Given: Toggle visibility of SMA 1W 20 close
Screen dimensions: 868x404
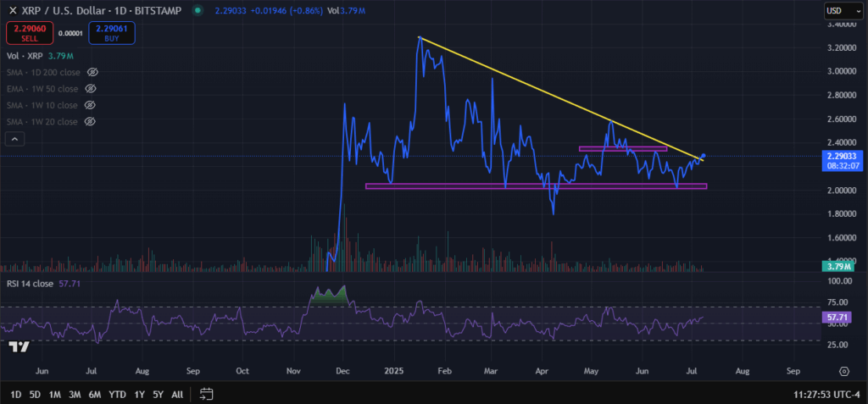Looking at the screenshot, I should (90, 121).
